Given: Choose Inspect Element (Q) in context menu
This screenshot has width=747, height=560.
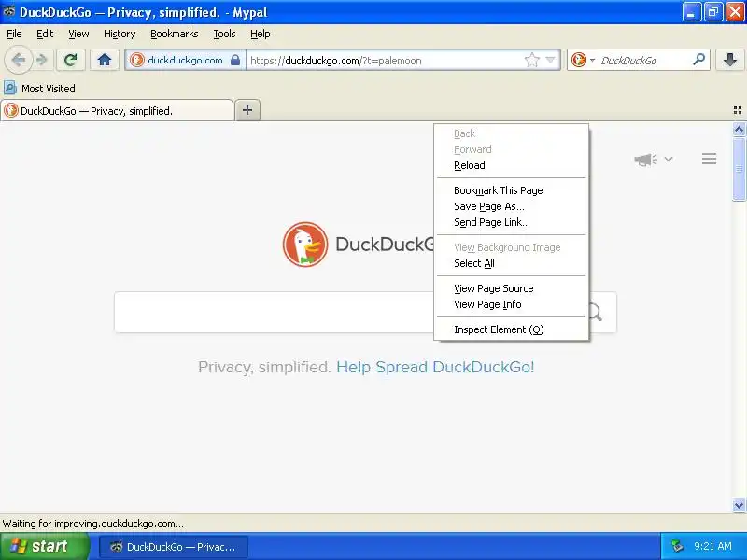Looking at the screenshot, I should [511, 329].
